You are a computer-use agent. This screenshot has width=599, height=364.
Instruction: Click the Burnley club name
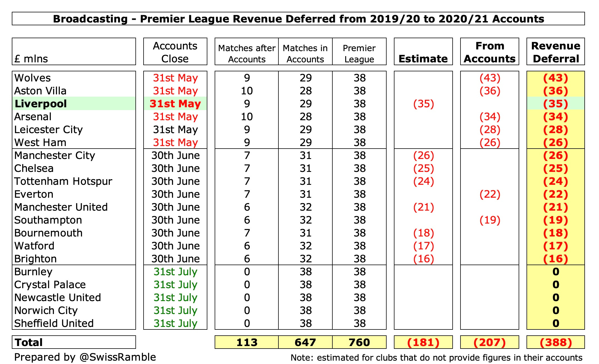pos(33,272)
